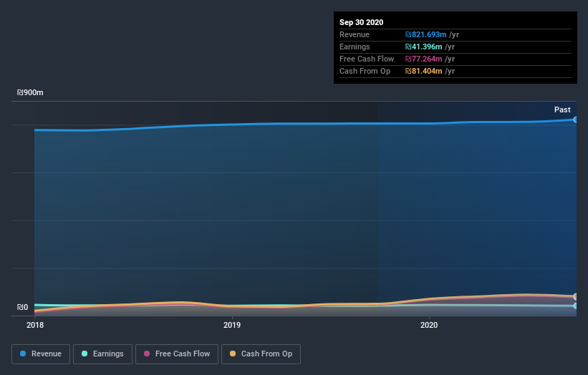Click the blue Revenue end-point marker
This screenshot has width=588, height=375.
coord(575,120)
